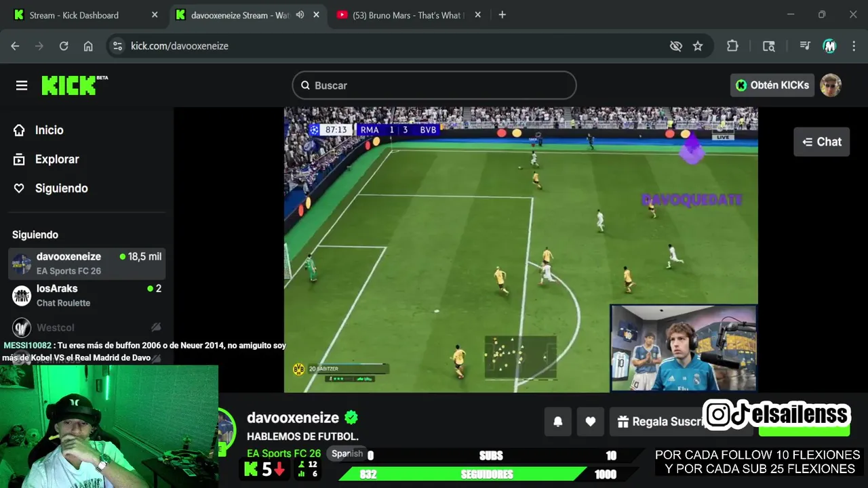Screen dimensions: 868x488
Task: Go back in browser history
Action: pos(15,46)
